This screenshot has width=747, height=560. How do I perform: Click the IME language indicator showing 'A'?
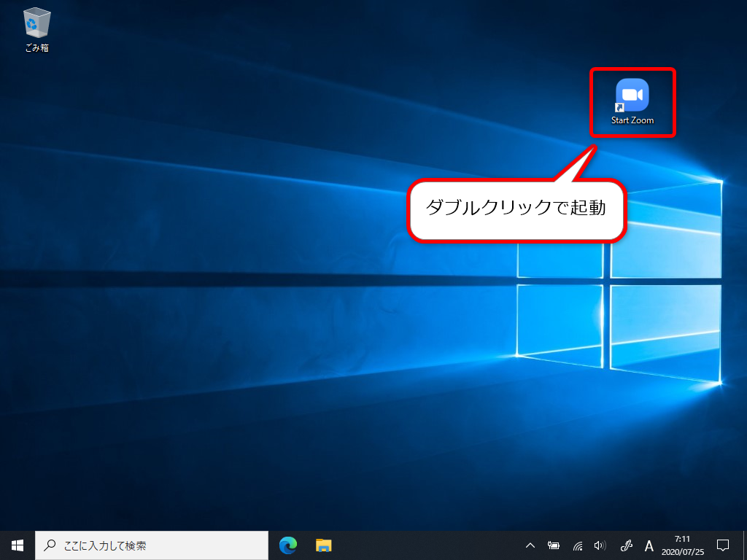649,545
